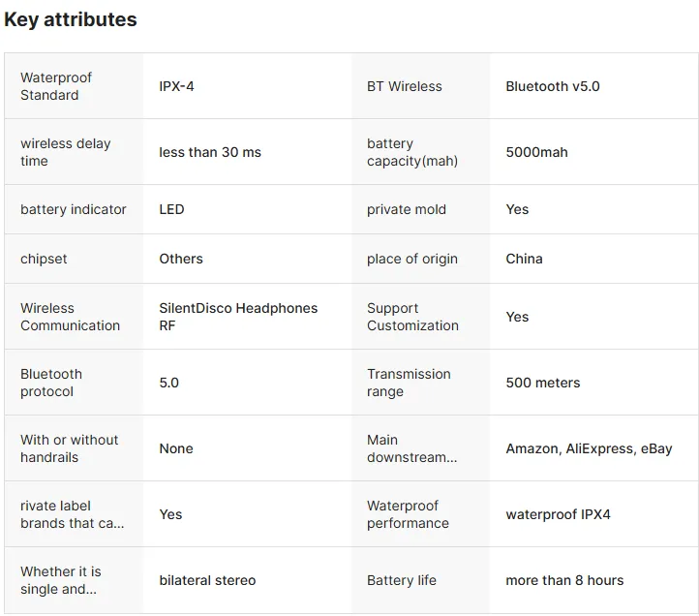Click the Key attributes heading

(x=71, y=19)
